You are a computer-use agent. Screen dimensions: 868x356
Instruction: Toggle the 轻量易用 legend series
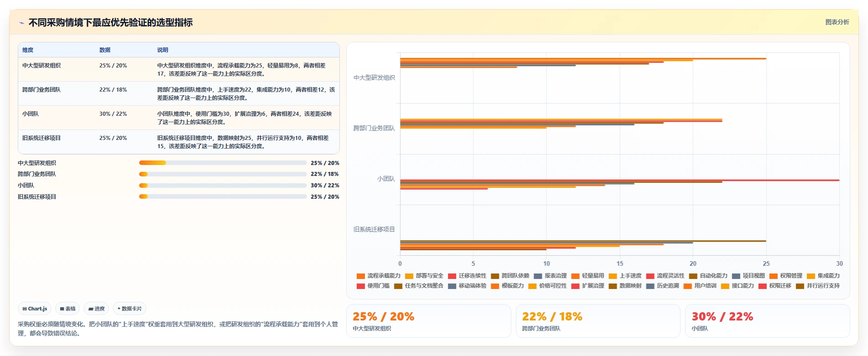(587, 276)
